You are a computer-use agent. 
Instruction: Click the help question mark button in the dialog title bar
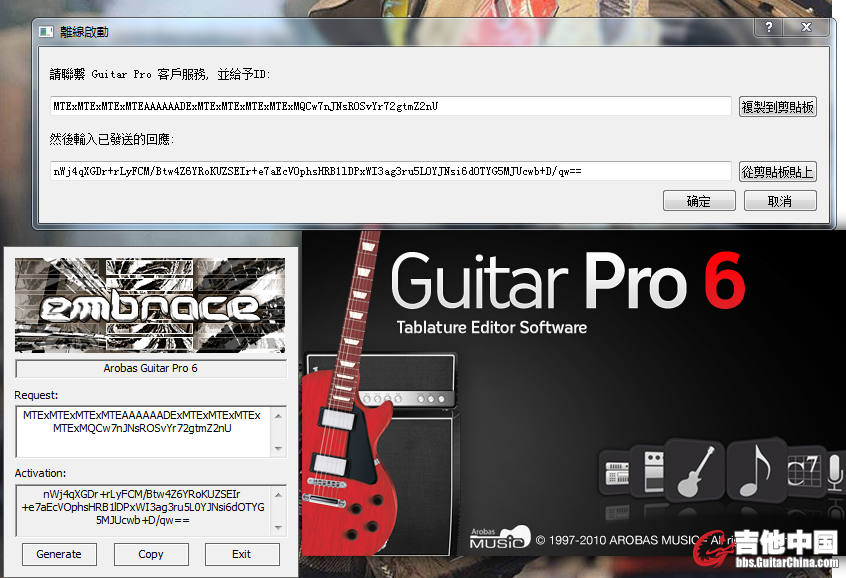pos(769,27)
